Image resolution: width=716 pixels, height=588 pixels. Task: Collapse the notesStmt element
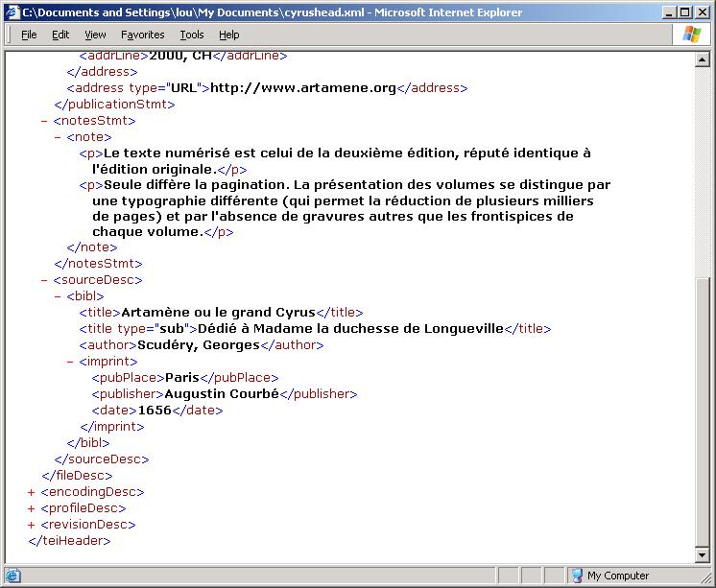[x=44, y=121]
